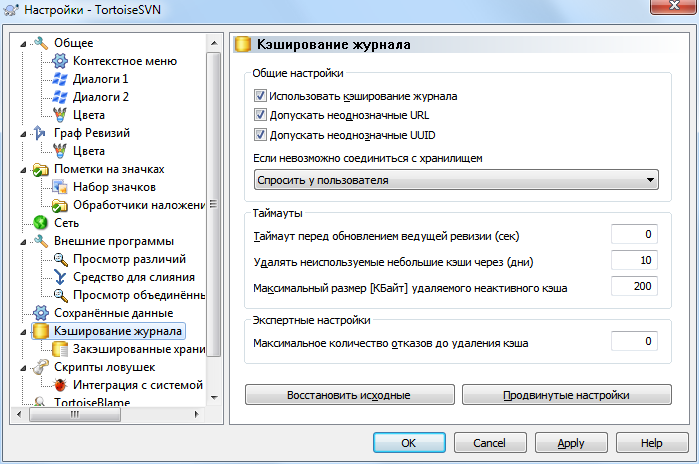Click the Внешние программы wrench icon
The image size is (699, 464).
click(41, 241)
